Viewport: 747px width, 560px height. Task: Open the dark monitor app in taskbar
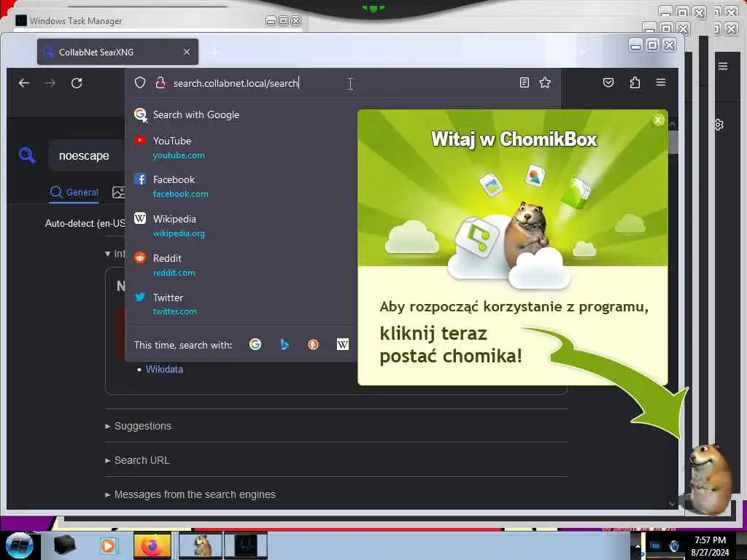[246, 545]
